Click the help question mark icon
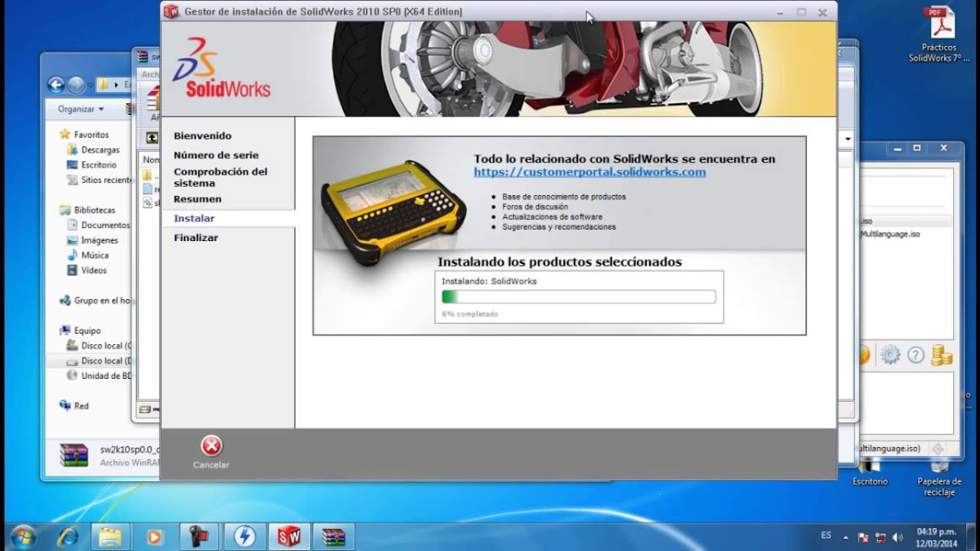 [x=916, y=355]
